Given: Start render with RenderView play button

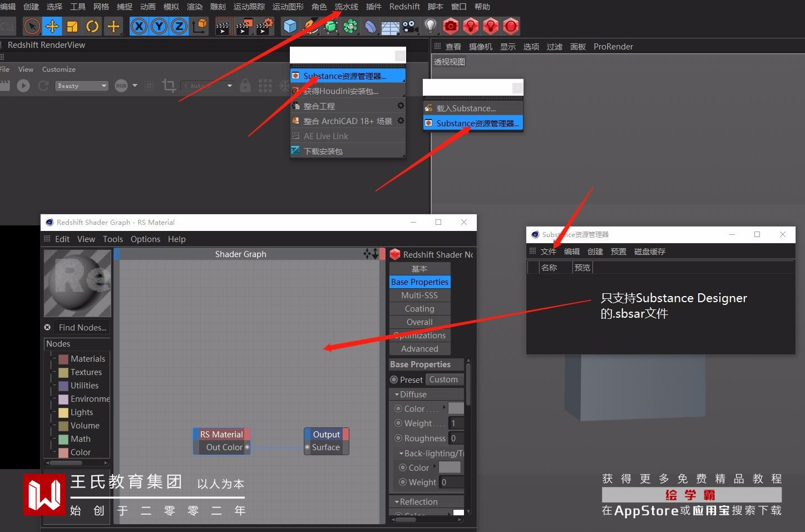Looking at the screenshot, I should coord(23,86).
